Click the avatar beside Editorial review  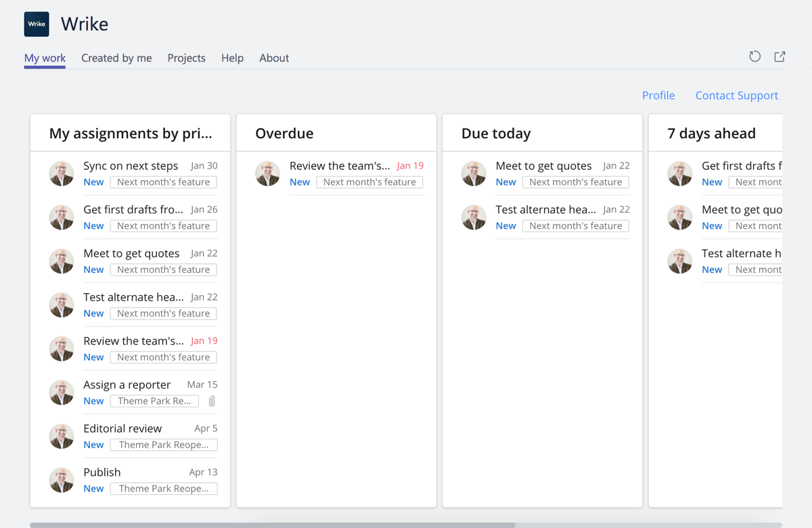point(62,436)
